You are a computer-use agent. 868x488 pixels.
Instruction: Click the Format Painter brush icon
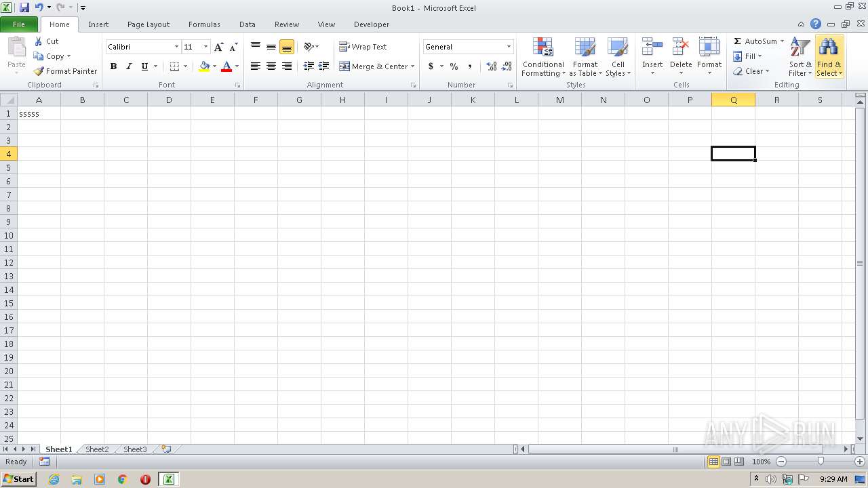pos(39,71)
